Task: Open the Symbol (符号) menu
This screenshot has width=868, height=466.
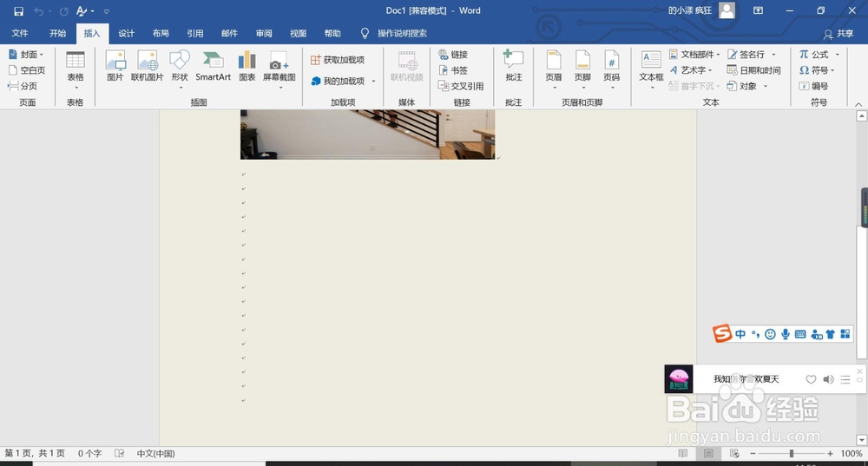Action: click(817, 70)
